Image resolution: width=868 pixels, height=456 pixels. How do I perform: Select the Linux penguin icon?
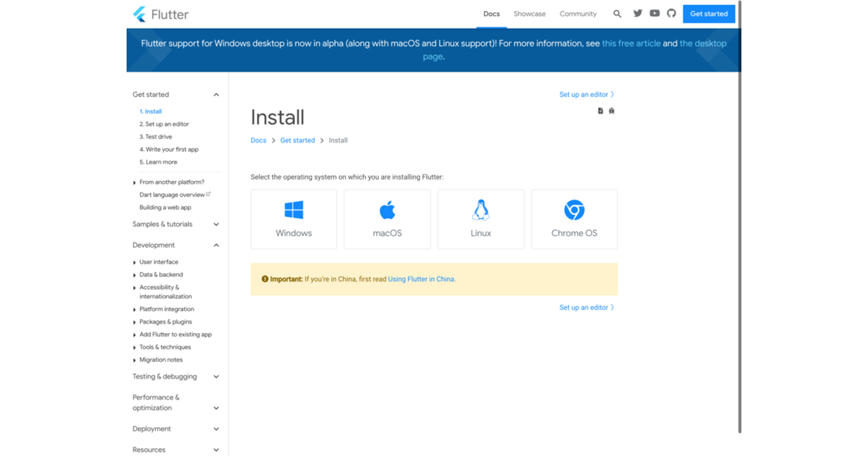[481, 211]
